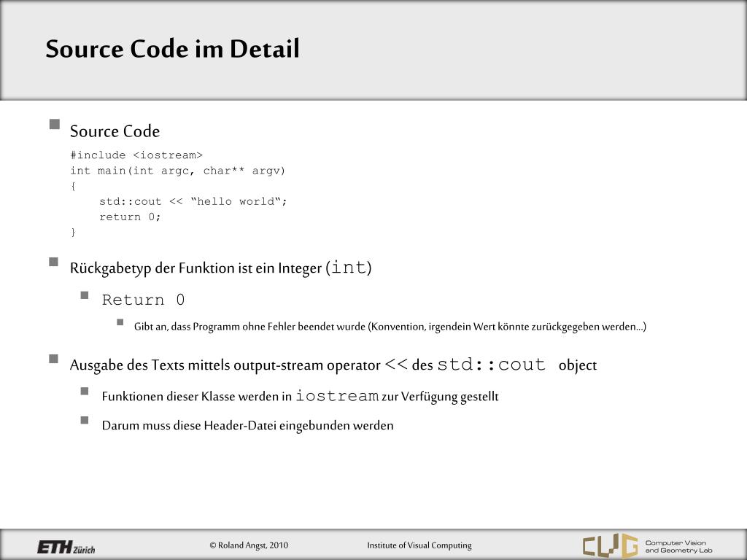Select the 'Return 0' sub-bullet
The width and height of the screenshot is (747, 560).
coord(143,300)
